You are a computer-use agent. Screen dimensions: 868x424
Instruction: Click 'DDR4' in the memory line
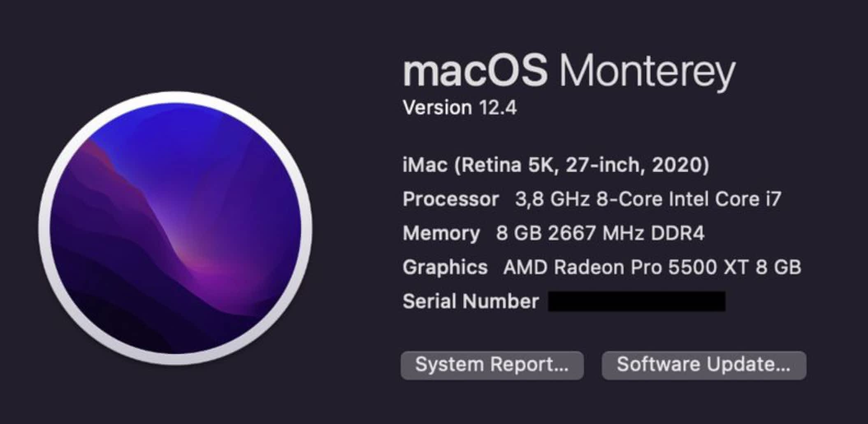(677, 233)
